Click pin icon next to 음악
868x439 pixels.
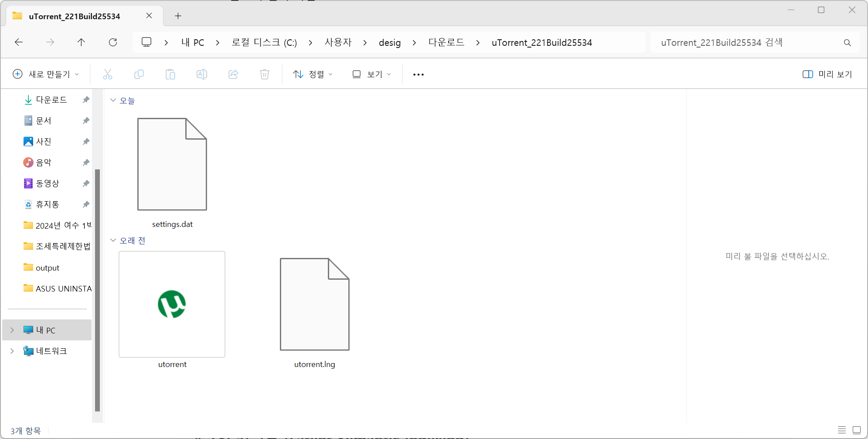(86, 162)
